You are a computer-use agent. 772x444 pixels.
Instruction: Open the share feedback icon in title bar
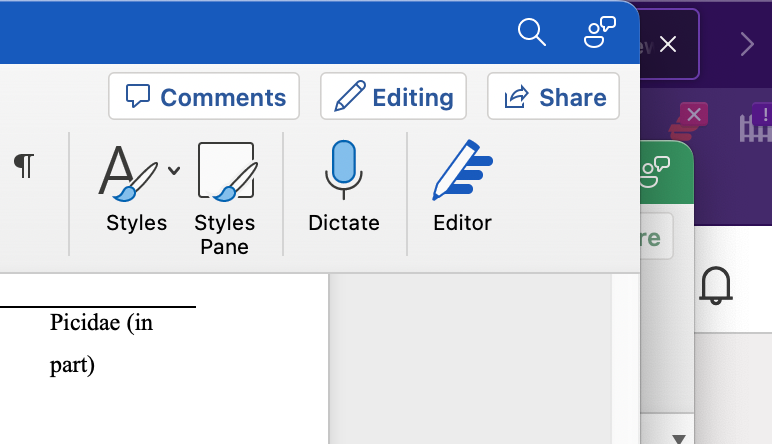point(599,33)
